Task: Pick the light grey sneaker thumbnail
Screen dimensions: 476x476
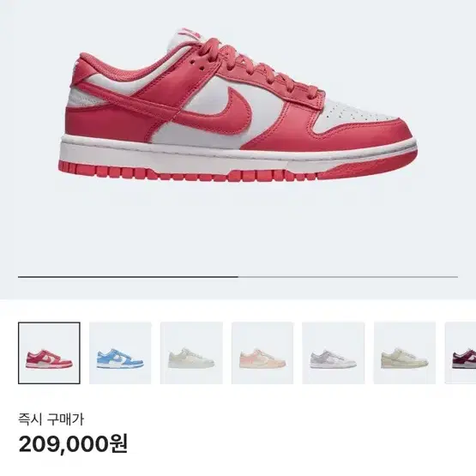Action: coord(334,353)
